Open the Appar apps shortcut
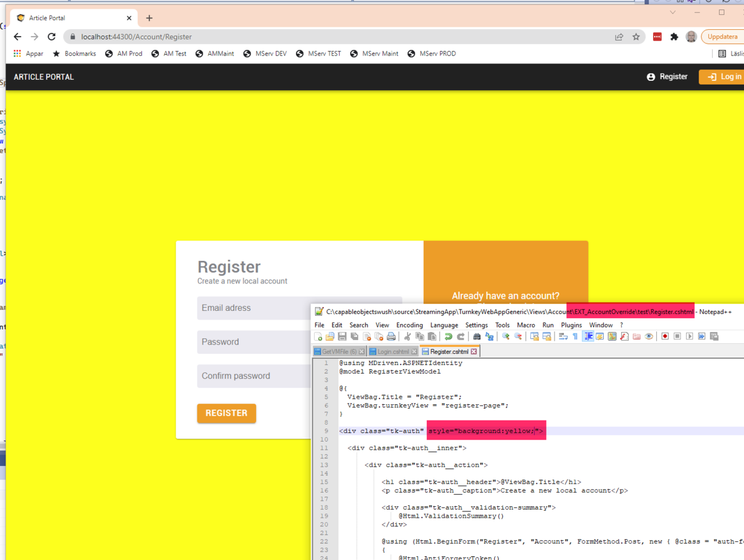Viewport: 744px width, 560px height. [29, 54]
